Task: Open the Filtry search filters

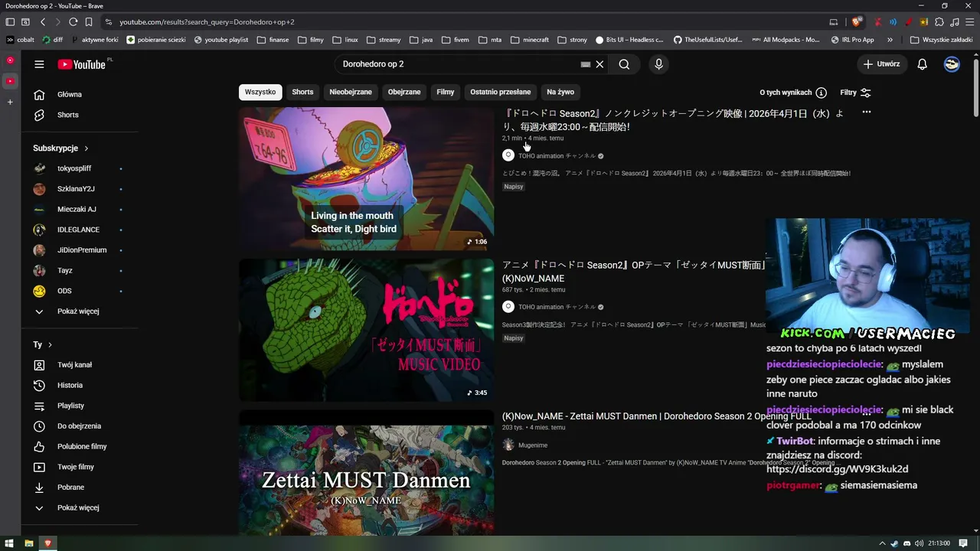Action: [x=855, y=93]
